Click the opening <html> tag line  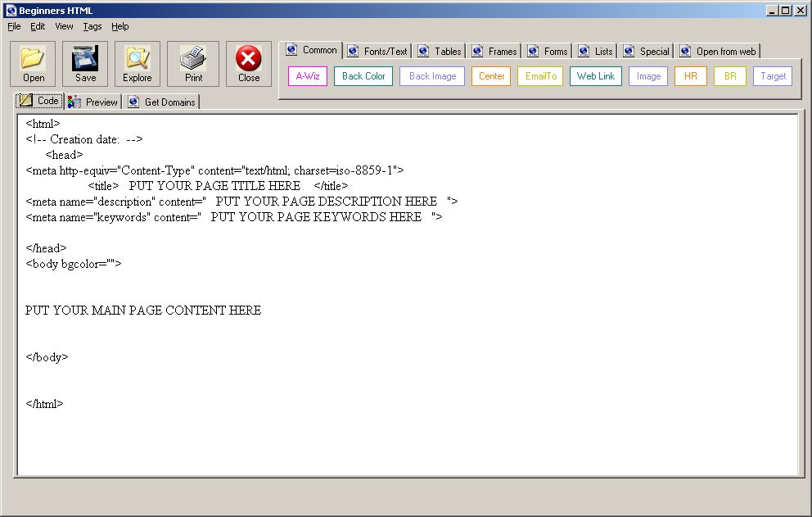(x=43, y=124)
